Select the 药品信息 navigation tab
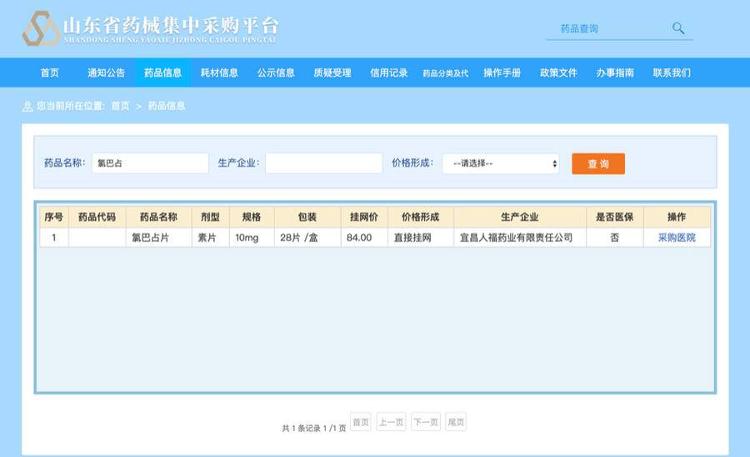This screenshot has height=457, width=750. pos(163,73)
